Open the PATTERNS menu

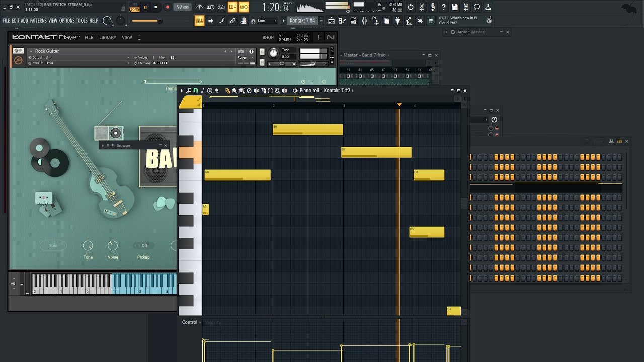click(x=38, y=21)
